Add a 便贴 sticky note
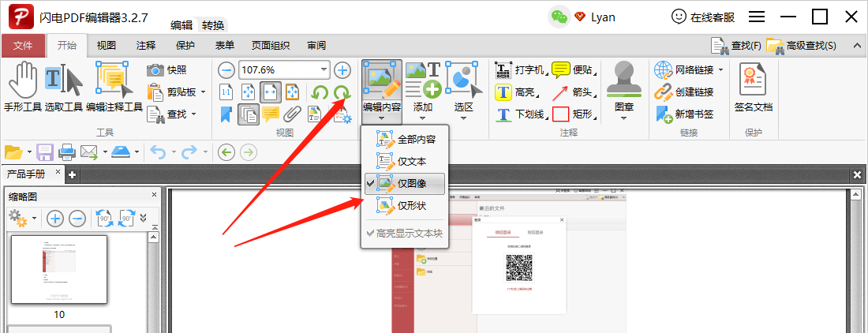 pyautogui.click(x=574, y=70)
